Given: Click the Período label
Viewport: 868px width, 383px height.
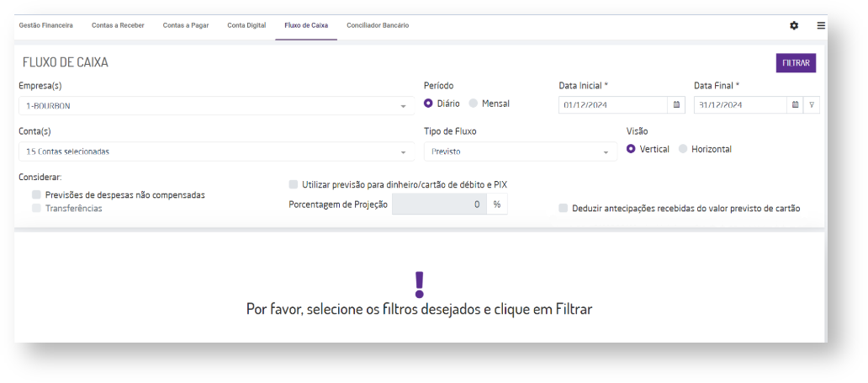Looking at the screenshot, I should (438, 86).
